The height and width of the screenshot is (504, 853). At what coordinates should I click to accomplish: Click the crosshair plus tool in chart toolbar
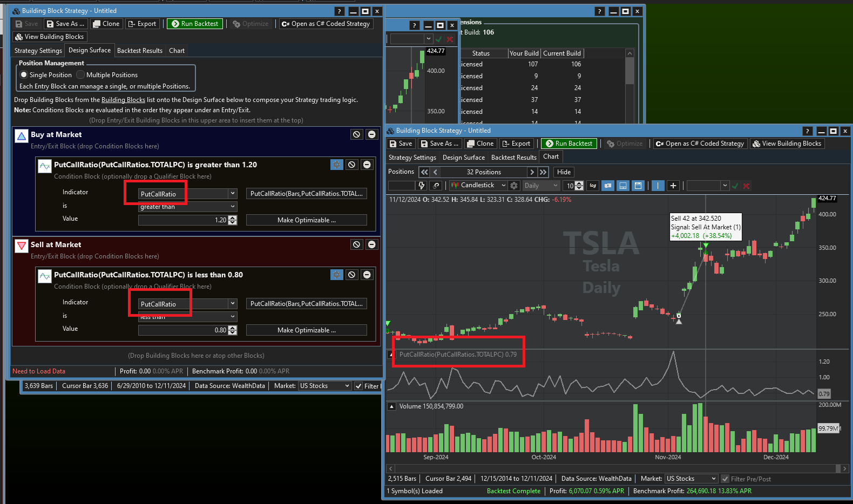pyautogui.click(x=673, y=186)
